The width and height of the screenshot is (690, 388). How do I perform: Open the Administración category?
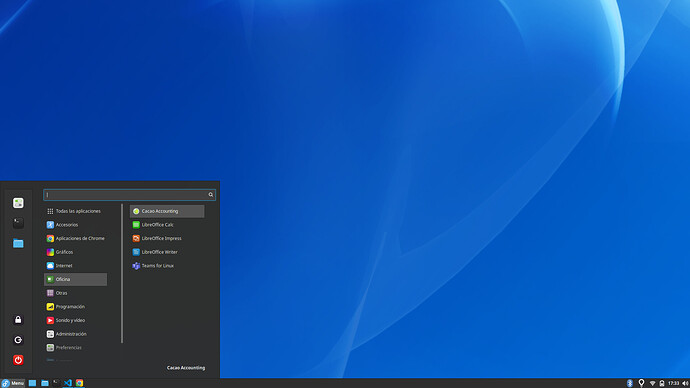coord(75,334)
